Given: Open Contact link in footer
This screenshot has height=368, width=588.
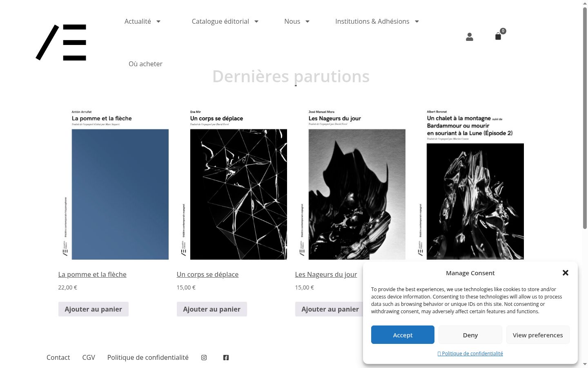Looking at the screenshot, I should click(58, 357).
